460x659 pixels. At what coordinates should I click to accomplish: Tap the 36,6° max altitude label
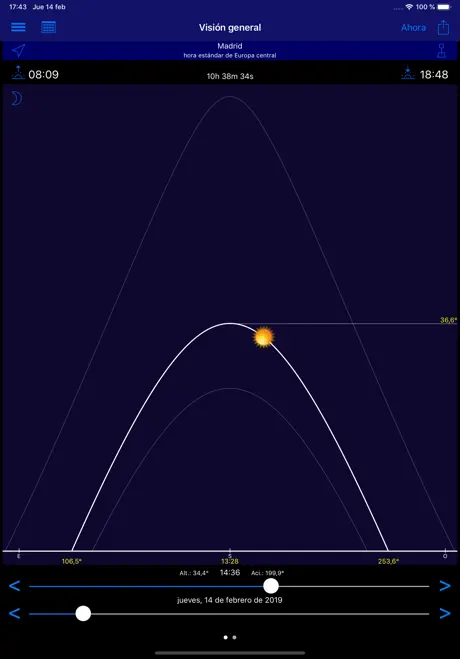[448, 320]
